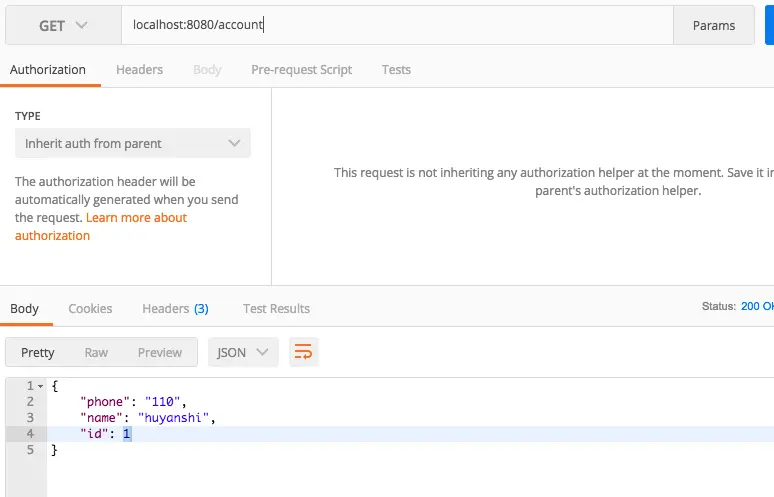
Task: Toggle the line wrap icon
Action: tap(304, 352)
